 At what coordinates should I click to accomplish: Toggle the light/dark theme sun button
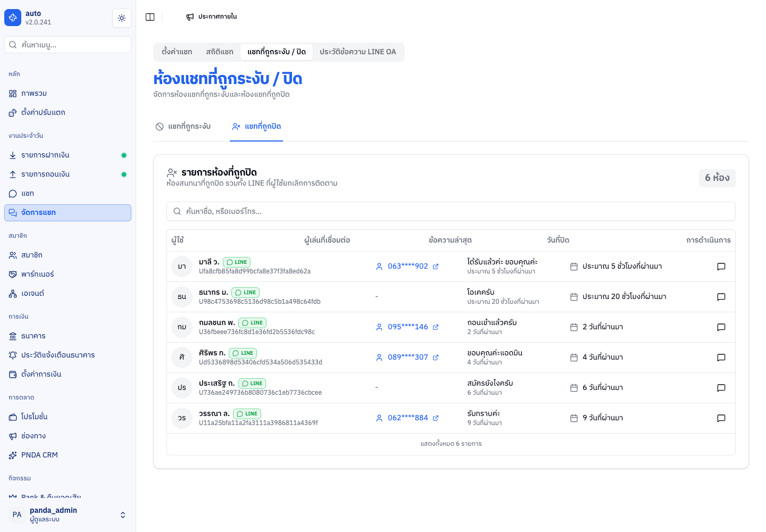pos(122,18)
